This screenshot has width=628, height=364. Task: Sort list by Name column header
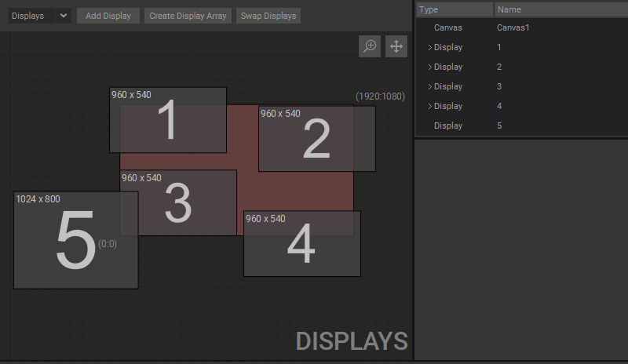pos(561,9)
